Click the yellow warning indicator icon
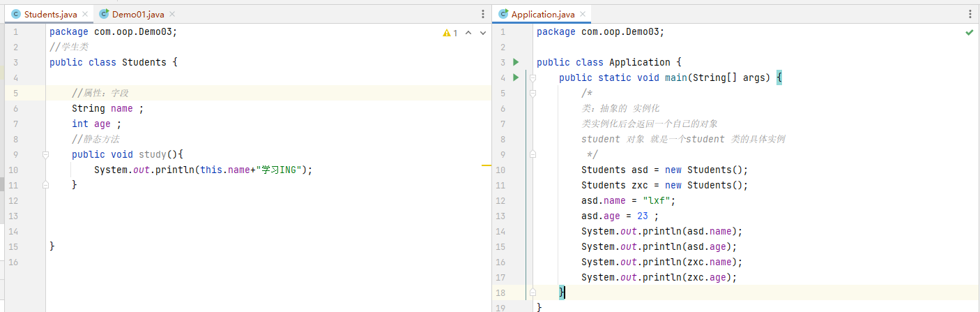The width and height of the screenshot is (980, 312). coord(447,33)
